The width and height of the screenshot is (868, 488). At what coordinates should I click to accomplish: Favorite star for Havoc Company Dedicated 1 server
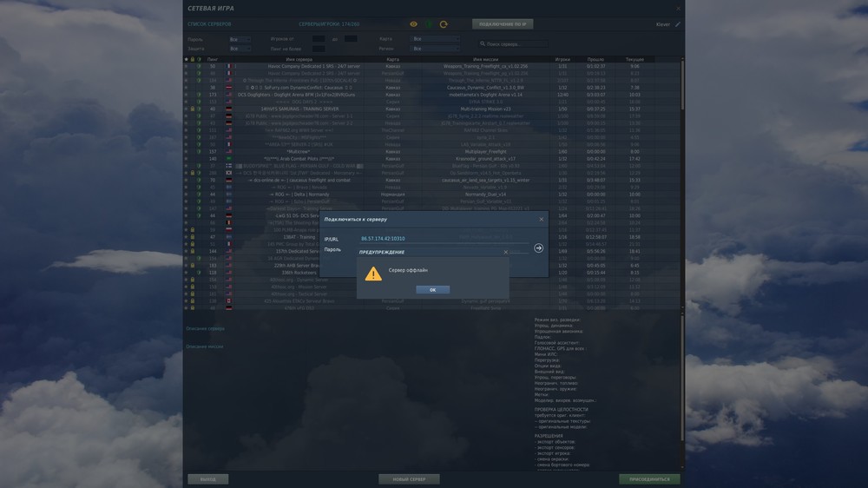coord(186,66)
